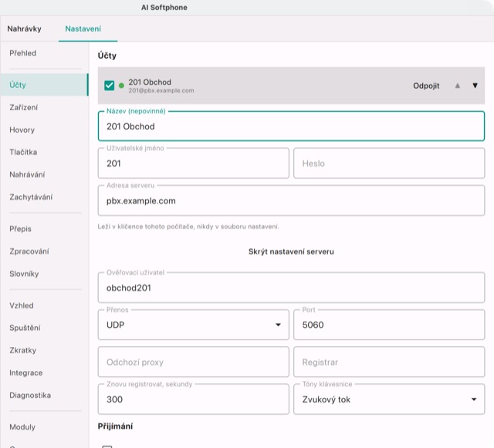Move account up with the up arrow

tap(458, 86)
